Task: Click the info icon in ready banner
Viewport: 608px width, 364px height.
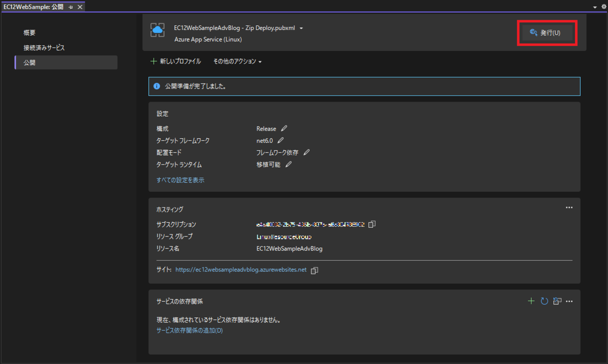Action: coord(157,86)
